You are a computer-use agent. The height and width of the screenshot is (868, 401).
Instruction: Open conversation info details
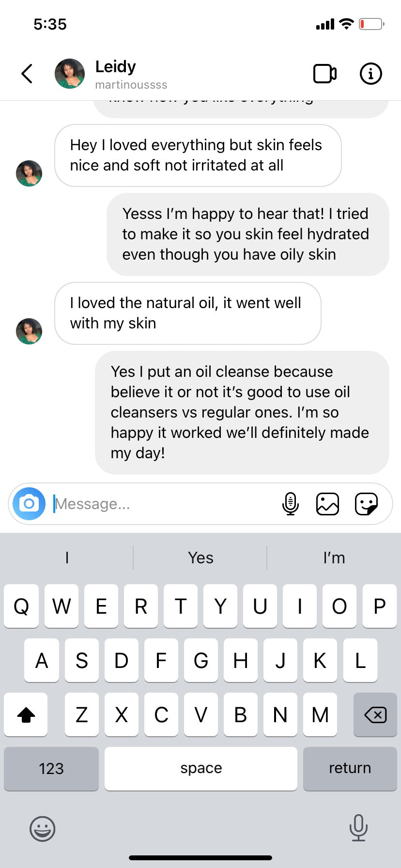click(x=371, y=74)
